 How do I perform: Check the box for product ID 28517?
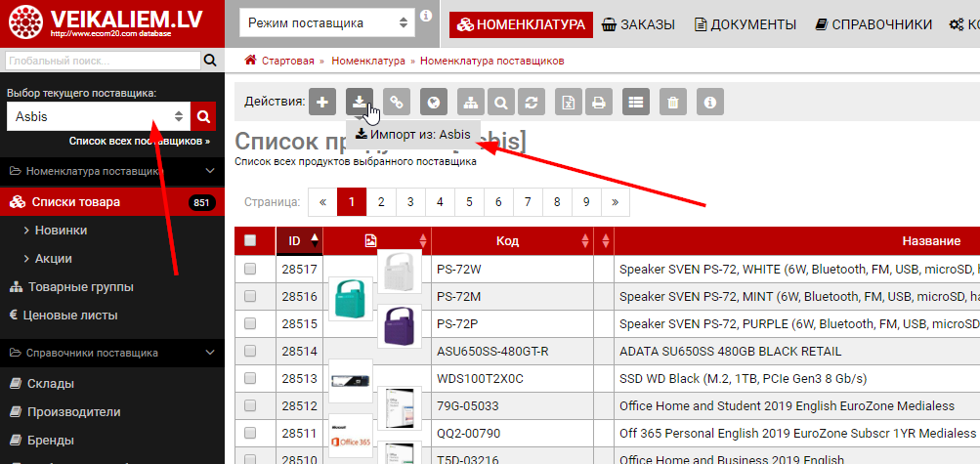250,269
